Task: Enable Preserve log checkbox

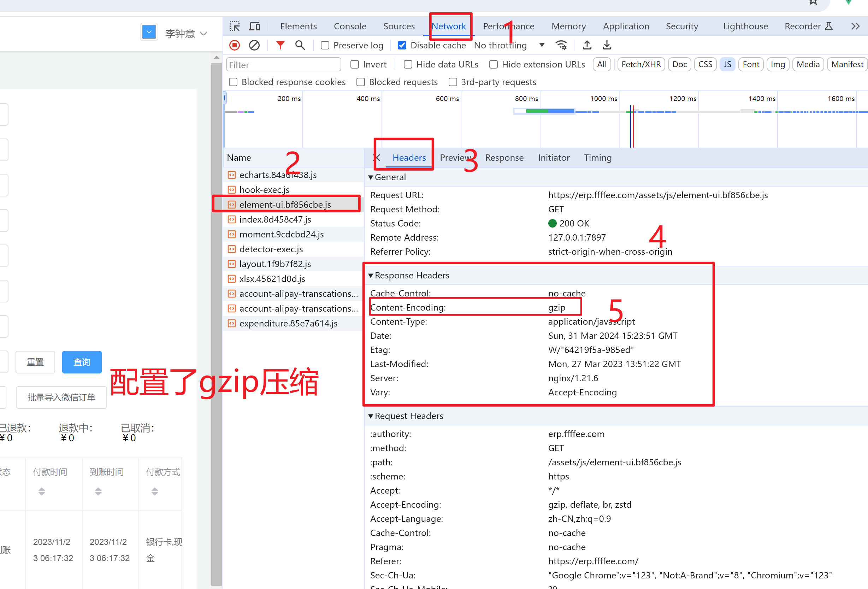Action: click(x=325, y=45)
